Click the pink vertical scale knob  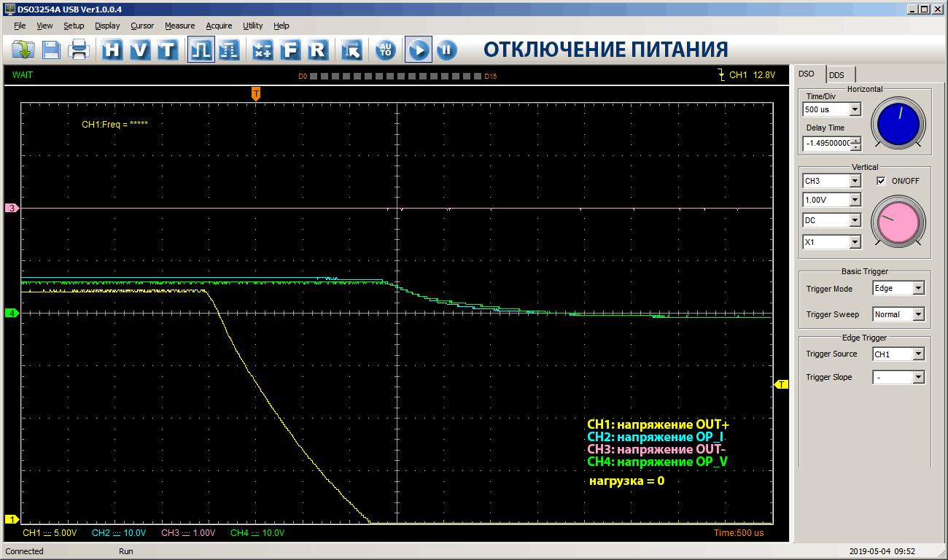[x=898, y=222]
